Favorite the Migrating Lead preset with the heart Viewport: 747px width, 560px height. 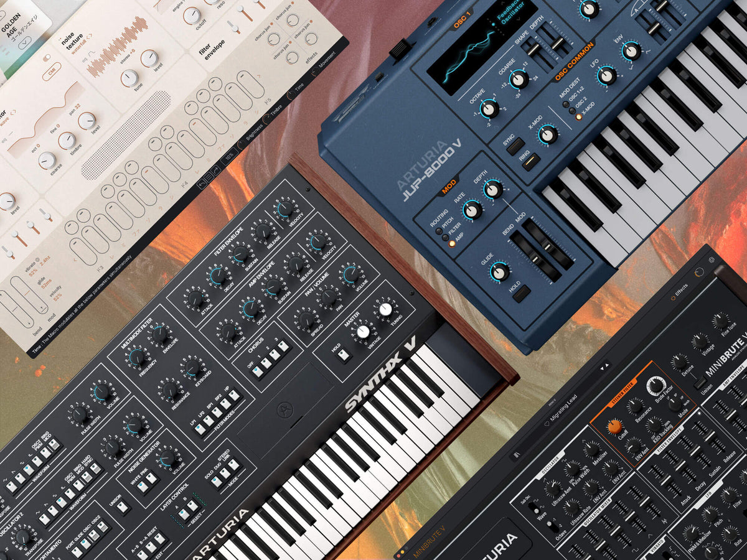pos(546,424)
